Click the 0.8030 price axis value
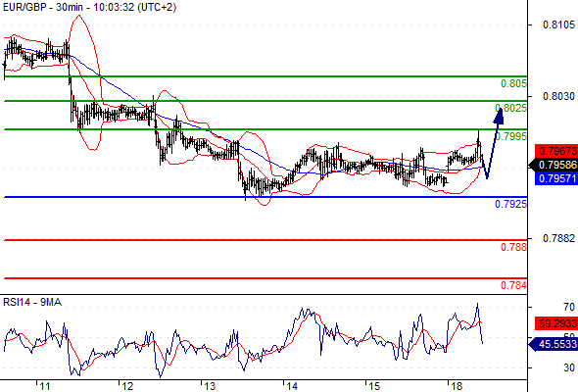This screenshot has width=578, height=392. pyautogui.click(x=558, y=96)
